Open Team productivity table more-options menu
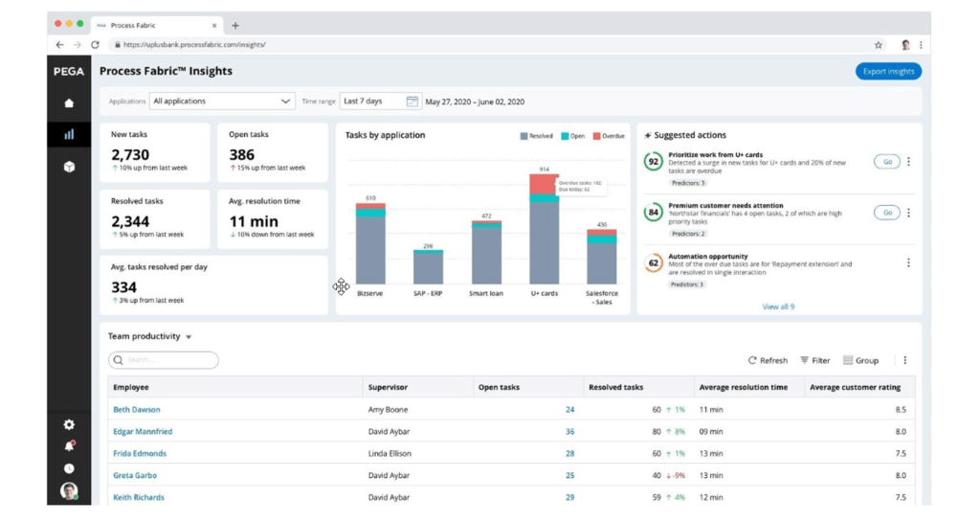The width and height of the screenshot is (980, 523). pyautogui.click(x=904, y=360)
